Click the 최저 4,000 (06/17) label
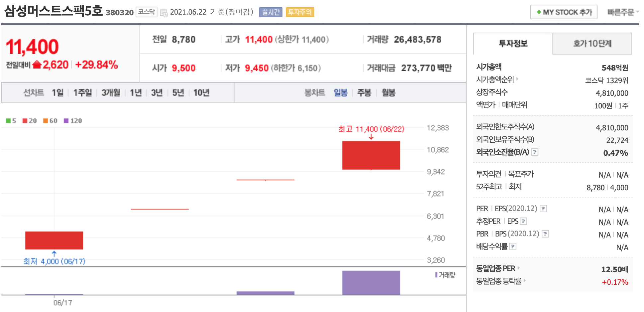This screenshot has height=312, width=644. [x=54, y=261]
